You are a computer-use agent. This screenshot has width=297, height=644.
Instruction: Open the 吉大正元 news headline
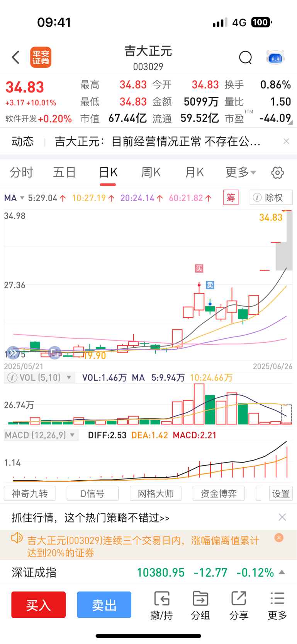tap(158, 142)
